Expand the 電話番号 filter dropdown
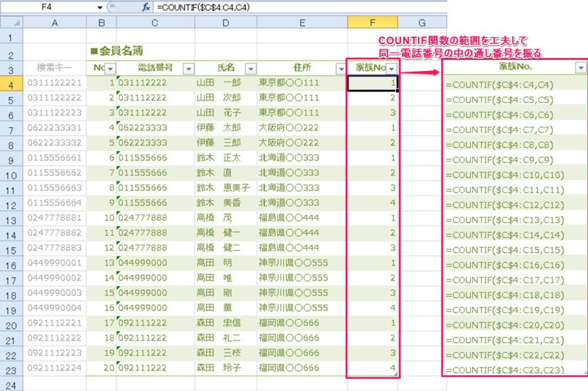 (x=188, y=69)
